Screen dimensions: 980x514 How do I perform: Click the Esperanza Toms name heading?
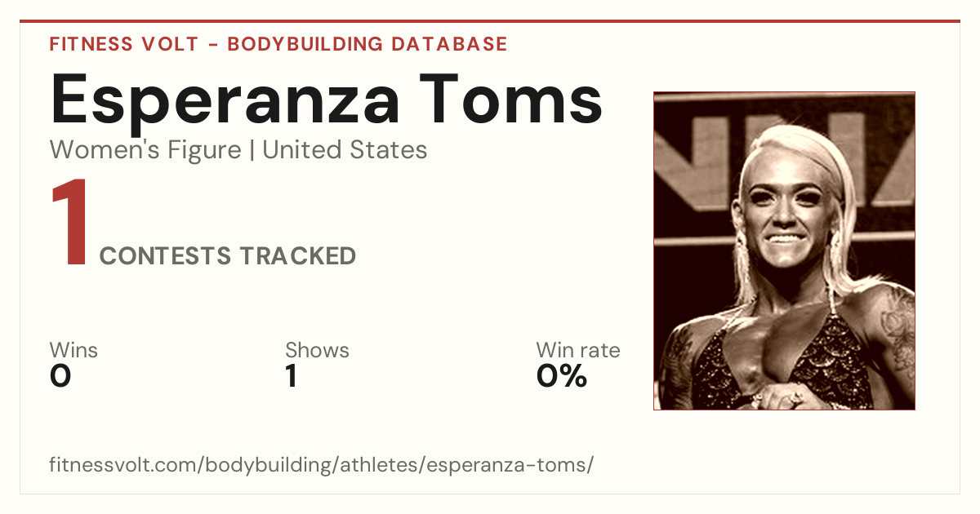coord(326,100)
